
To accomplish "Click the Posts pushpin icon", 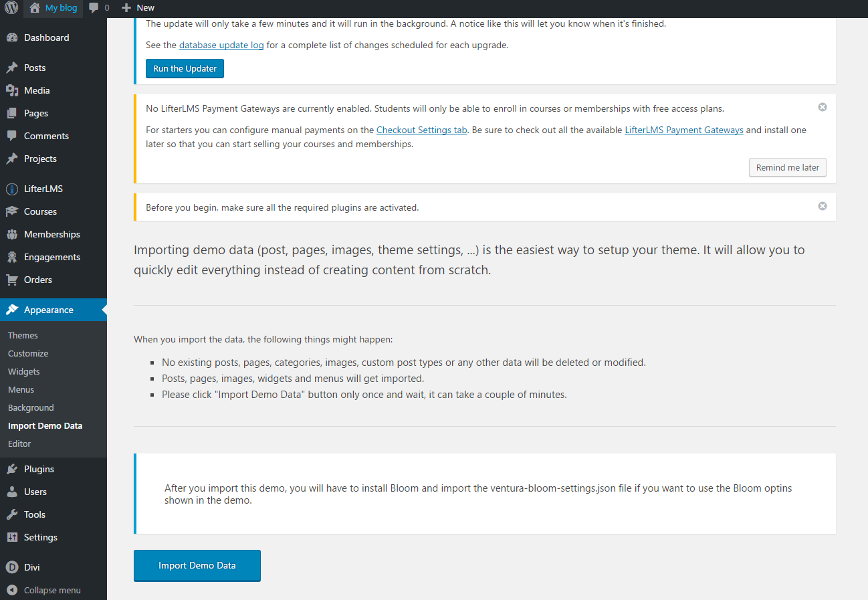I will [12, 68].
